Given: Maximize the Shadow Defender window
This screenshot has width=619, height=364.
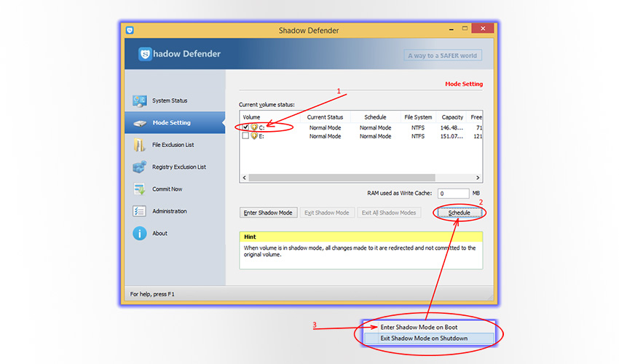Looking at the screenshot, I should [x=465, y=28].
